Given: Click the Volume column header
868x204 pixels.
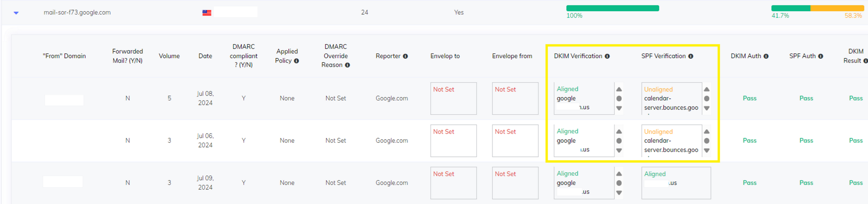Looking at the screenshot, I should 169,56.
